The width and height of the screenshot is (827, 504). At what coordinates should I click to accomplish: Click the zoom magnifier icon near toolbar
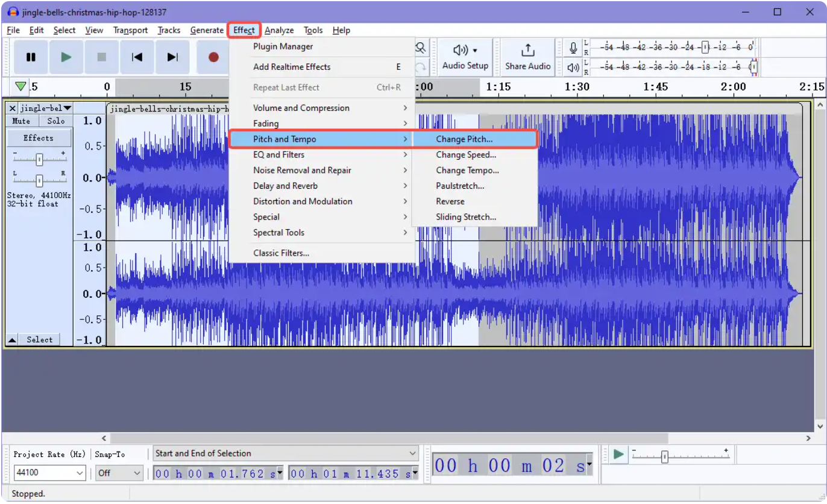click(x=420, y=48)
